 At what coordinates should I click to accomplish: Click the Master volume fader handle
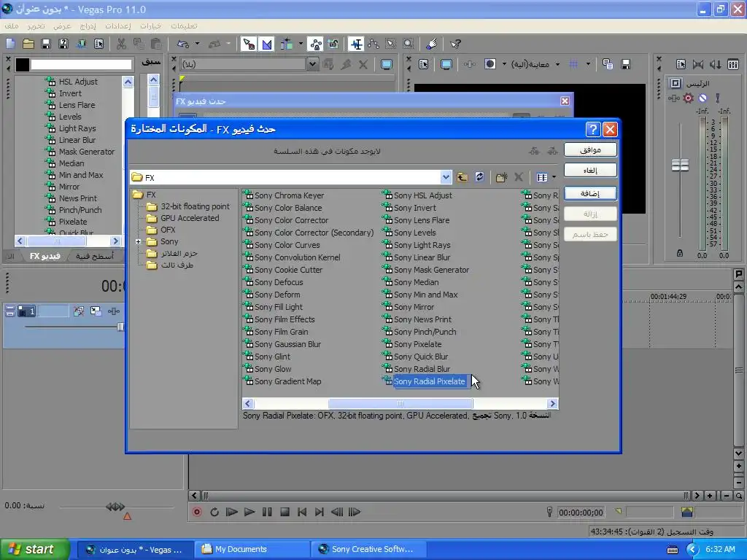coord(680,165)
